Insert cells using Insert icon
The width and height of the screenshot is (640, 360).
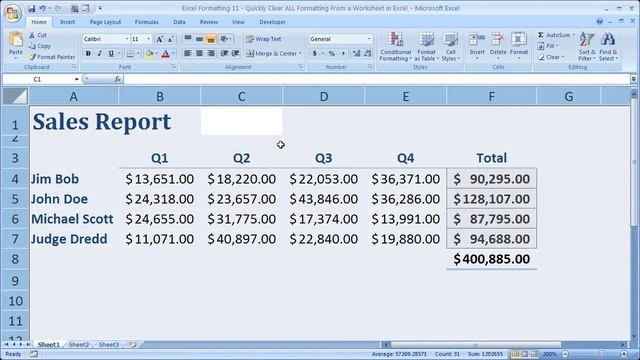(476, 39)
